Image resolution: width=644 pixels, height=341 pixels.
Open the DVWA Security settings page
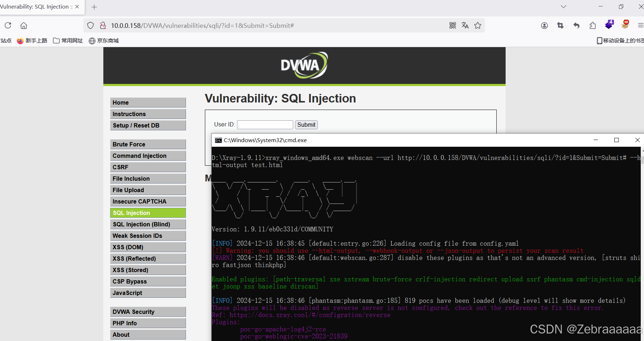148,312
